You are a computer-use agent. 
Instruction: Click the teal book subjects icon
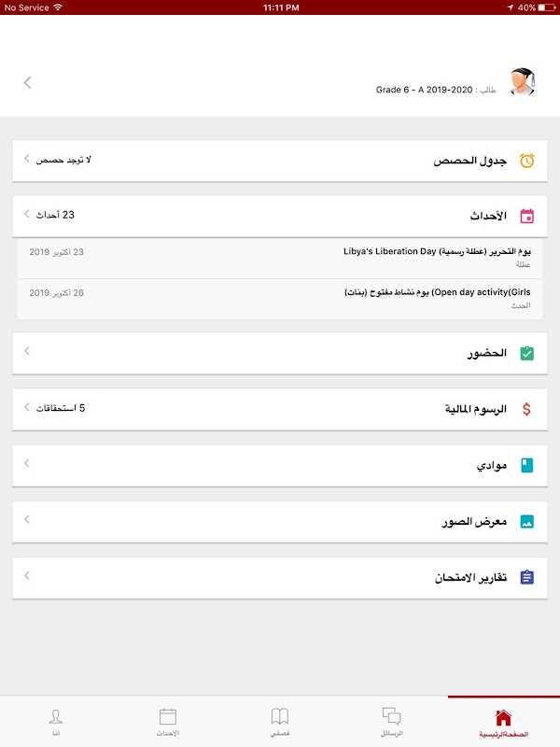tap(527, 465)
